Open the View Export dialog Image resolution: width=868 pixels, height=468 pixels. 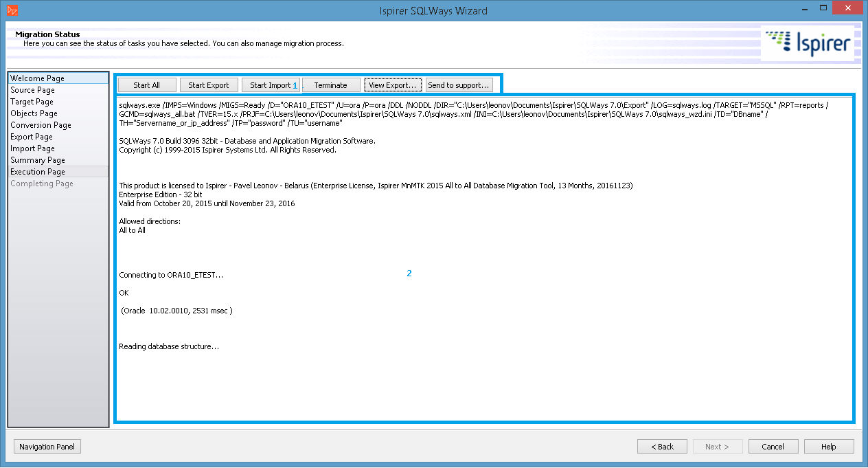(393, 85)
